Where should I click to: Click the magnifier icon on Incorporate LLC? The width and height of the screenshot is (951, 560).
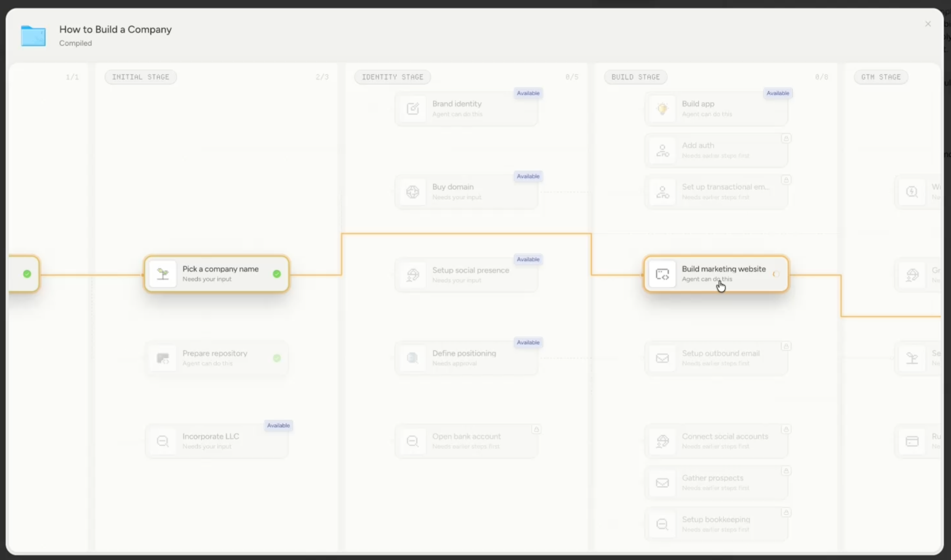[x=163, y=441]
